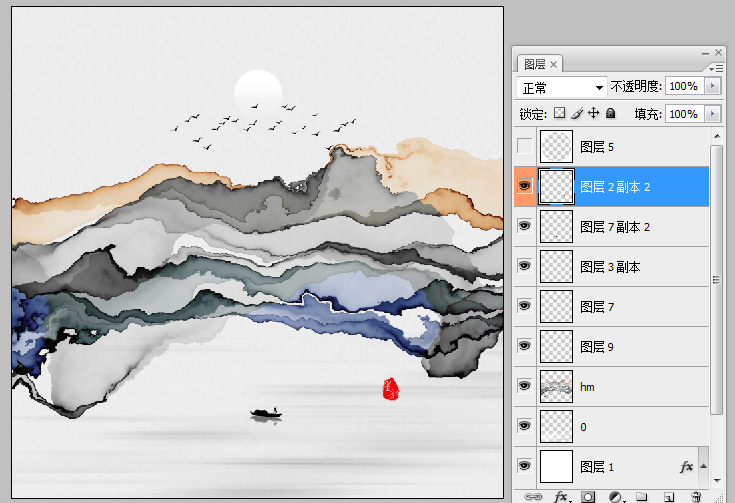The height and width of the screenshot is (503, 735).
Task: Create a new adjustment layer with half-circle icon
Action: [615, 496]
